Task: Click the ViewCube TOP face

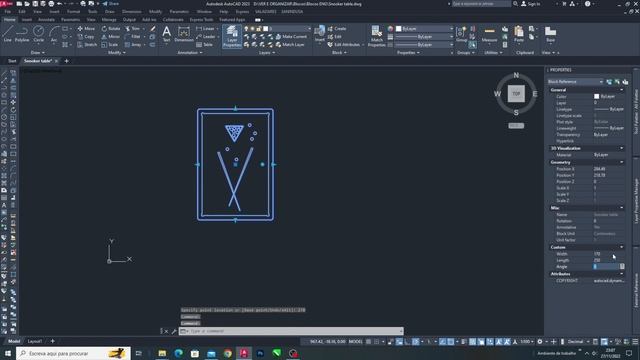Action: 516,93
